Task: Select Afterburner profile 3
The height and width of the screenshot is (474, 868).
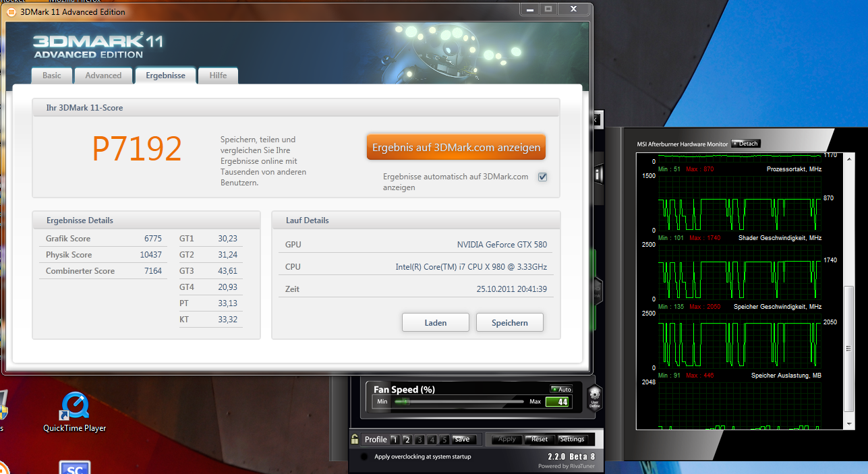Action: [419, 440]
